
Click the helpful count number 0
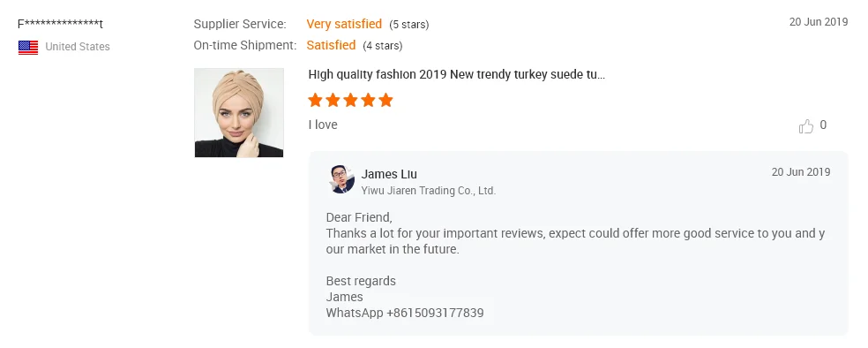pos(823,125)
